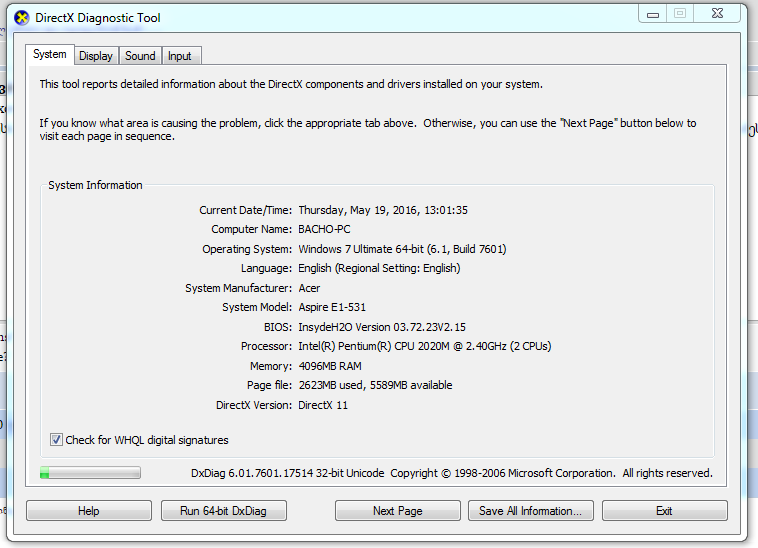Click the BIOS value InsydeH2O Version
This screenshot has width=758, height=548.
pyautogui.click(x=344, y=327)
